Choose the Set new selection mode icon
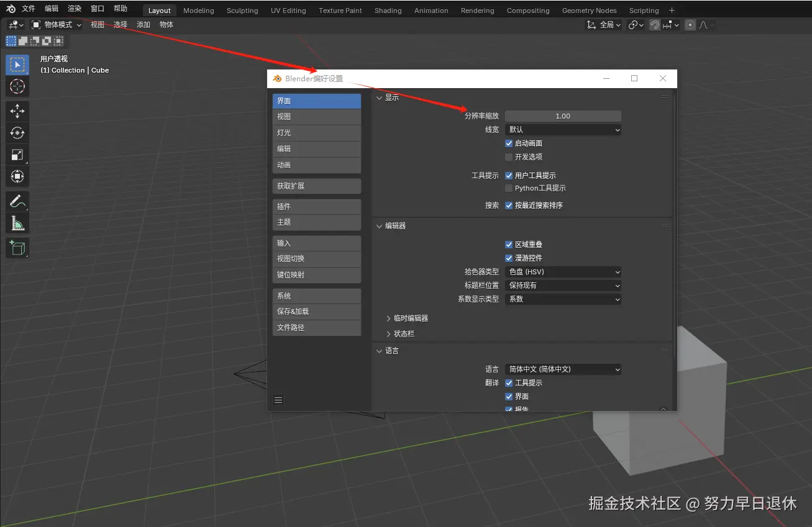This screenshot has height=527, width=812. [11, 41]
